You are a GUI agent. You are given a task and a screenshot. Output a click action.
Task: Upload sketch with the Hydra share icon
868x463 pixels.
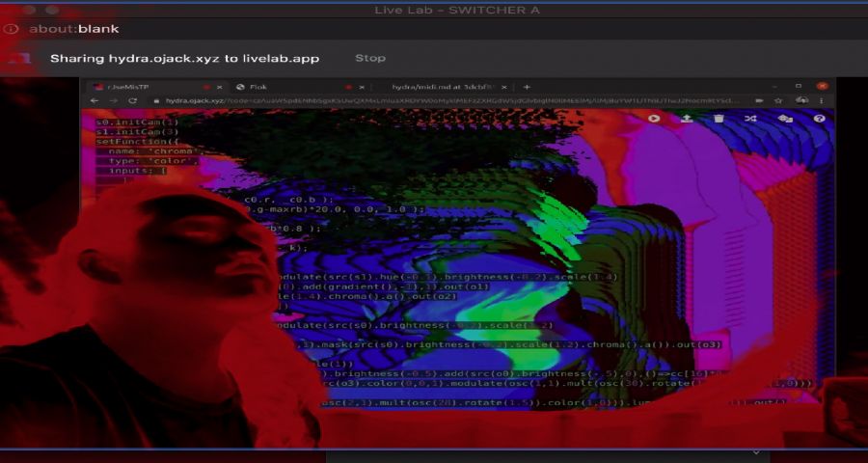click(687, 119)
